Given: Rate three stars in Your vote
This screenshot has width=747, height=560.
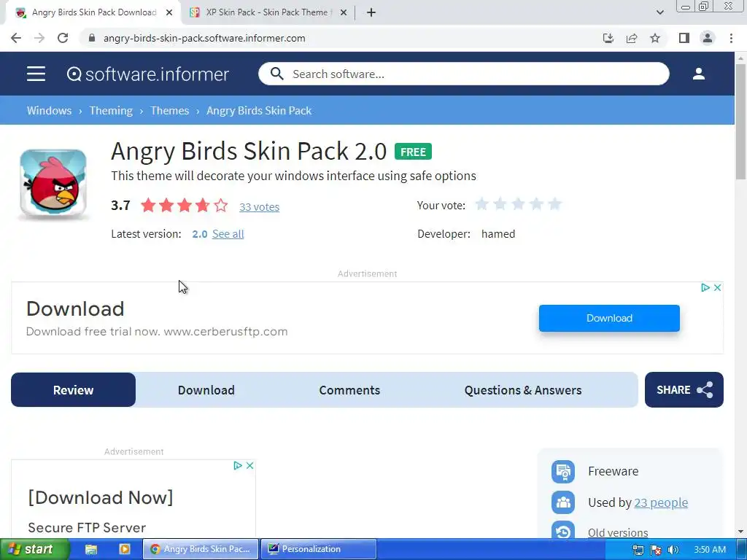Looking at the screenshot, I should [x=518, y=205].
